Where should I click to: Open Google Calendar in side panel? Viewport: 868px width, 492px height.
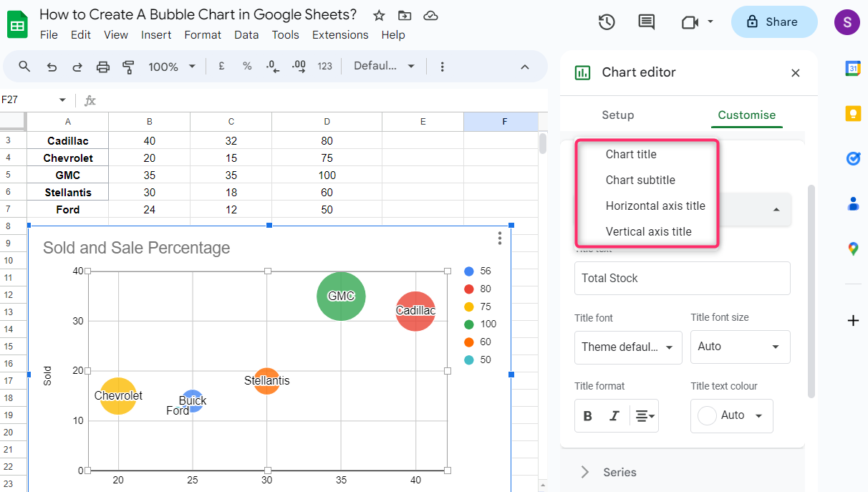click(852, 68)
